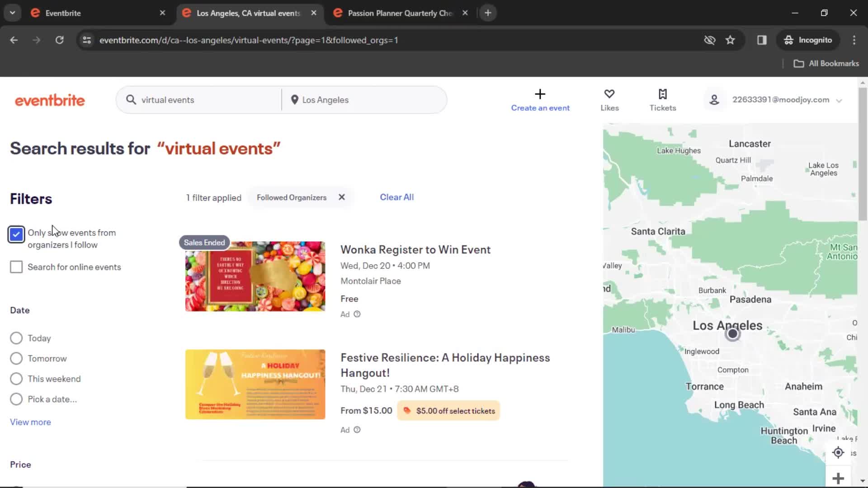Open Wonka Register to Win Event
This screenshot has width=868, height=488.
pyautogui.click(x=415, y=249)
